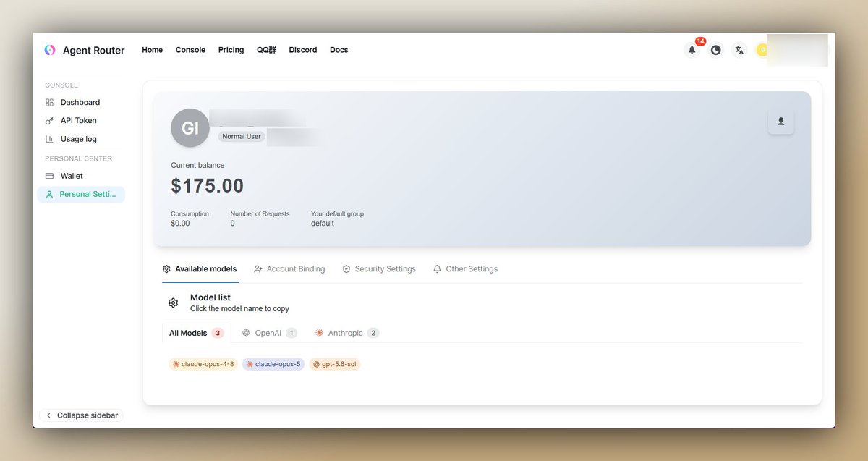Click the CONSOLE section label
This screenshot has width=868, height=461.
(x=61, y=85)
